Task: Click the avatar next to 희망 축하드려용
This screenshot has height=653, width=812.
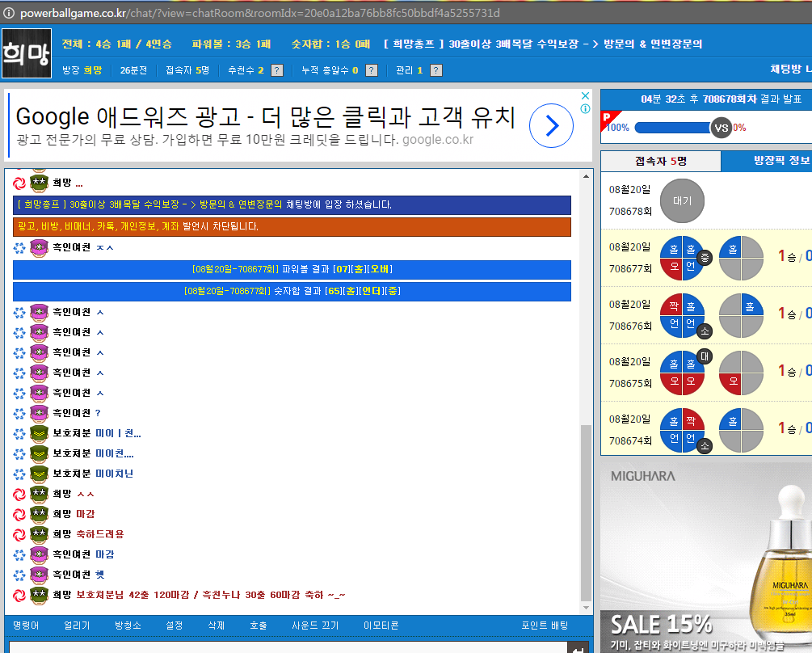Action: tap(39, 534)
